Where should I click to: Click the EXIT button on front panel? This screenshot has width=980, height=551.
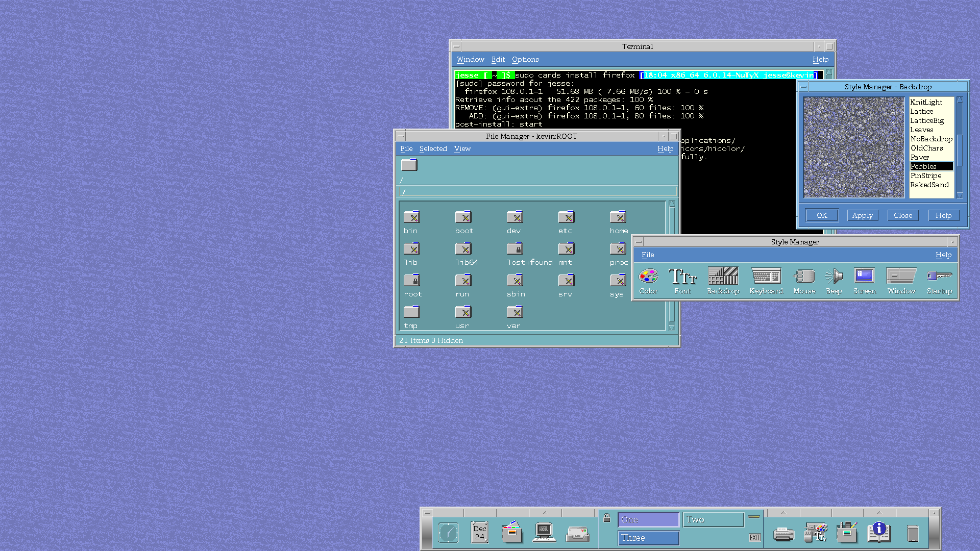(755, 538)
